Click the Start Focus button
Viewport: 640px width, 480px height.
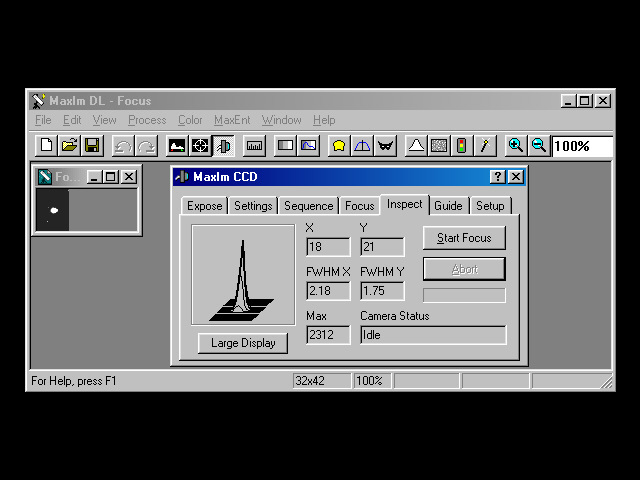click(x=464, y=238)
